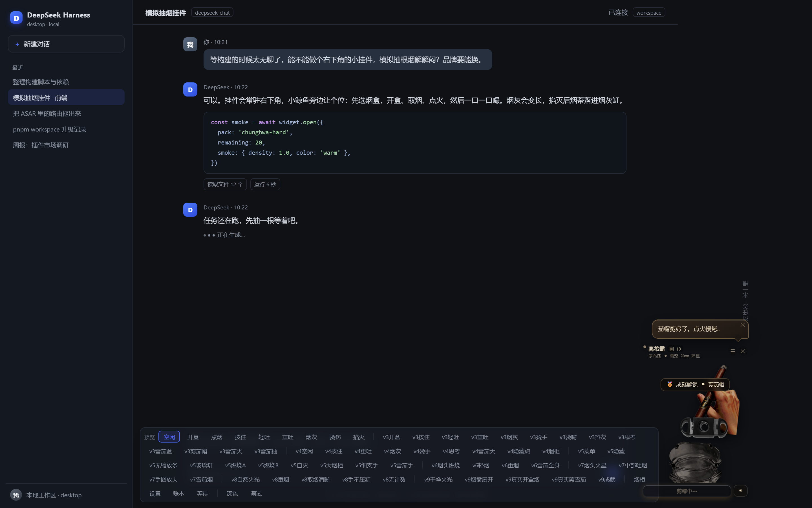Screen dimensions: 812x508
Task: Click DeepSeek avatar on 10:22 code reply
Action: pos(190,89)
